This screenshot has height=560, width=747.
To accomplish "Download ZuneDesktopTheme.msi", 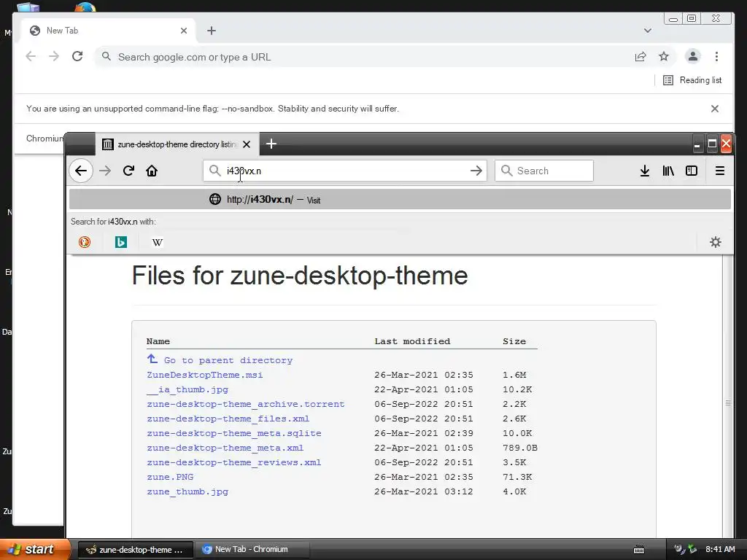I will pyautogui.click(x=205, y=375).
